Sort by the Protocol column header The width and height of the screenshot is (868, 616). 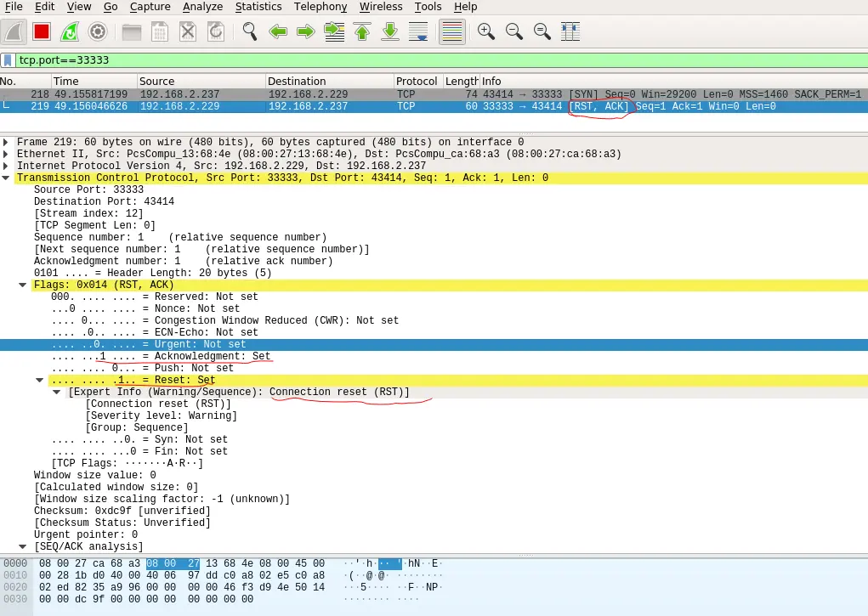click(418, 82)
